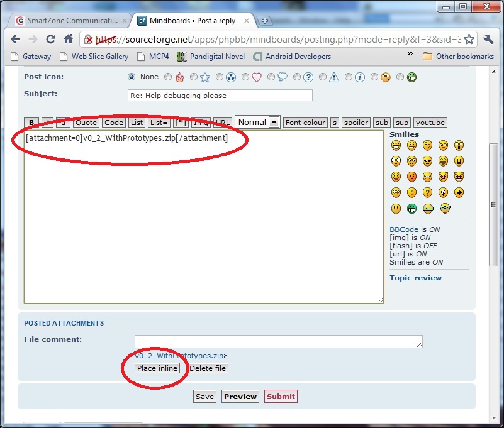Insert the arrow smiley from Smilies panel
504x428 pixels.
tap(459, 193)
